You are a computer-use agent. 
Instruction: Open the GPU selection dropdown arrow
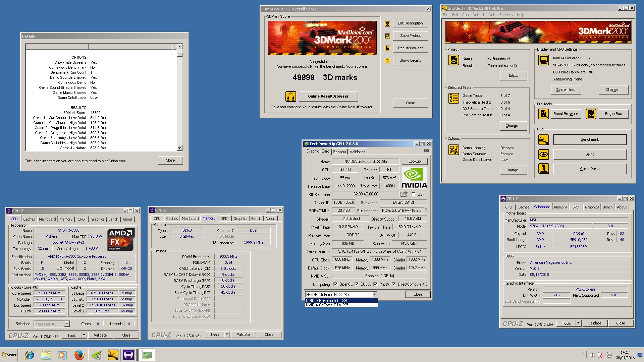(x=374, y=295)
